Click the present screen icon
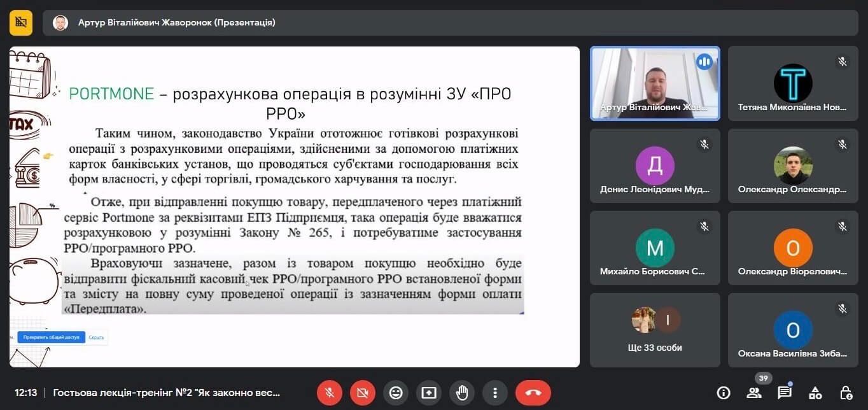Screen dimensions: 868x410 (429, 393)
